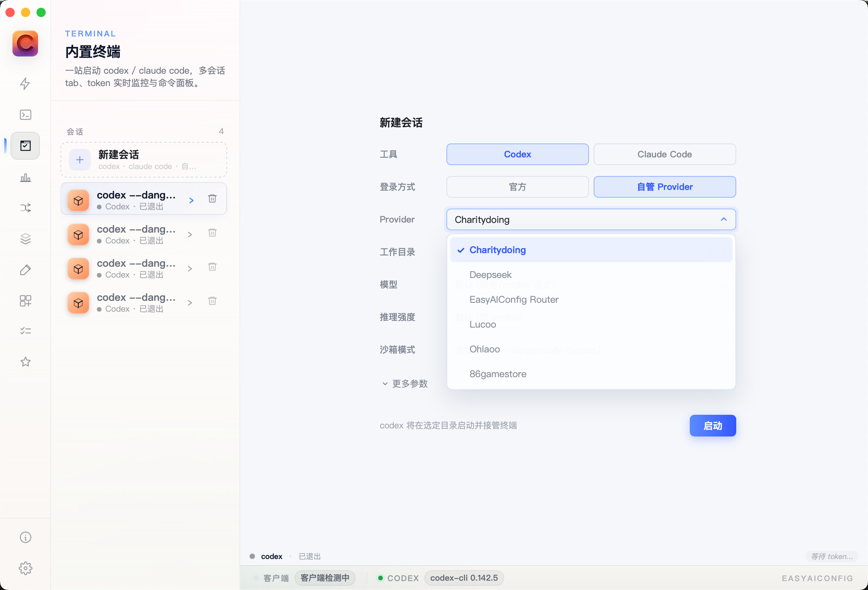Select Claude Code as the tool
Image resolution: width=868 pixels, height=590 pixels.
(x=665, y=154)
